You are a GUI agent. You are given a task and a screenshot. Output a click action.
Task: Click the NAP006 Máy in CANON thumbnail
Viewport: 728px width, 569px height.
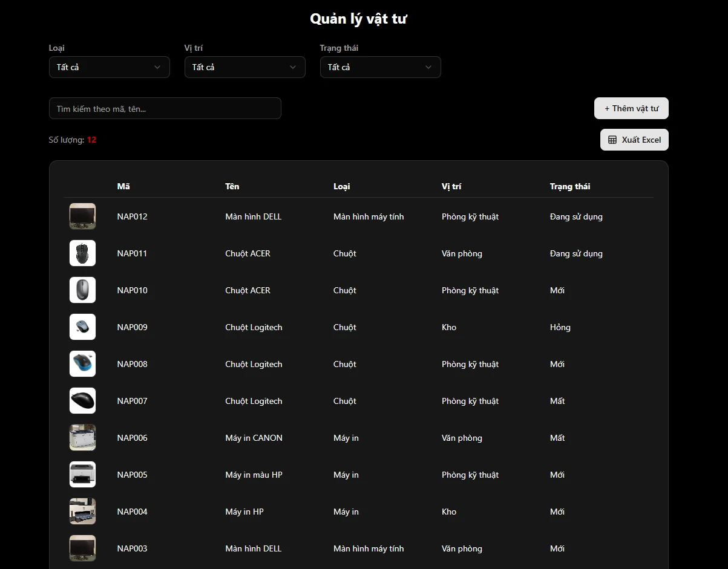[82, 438]
